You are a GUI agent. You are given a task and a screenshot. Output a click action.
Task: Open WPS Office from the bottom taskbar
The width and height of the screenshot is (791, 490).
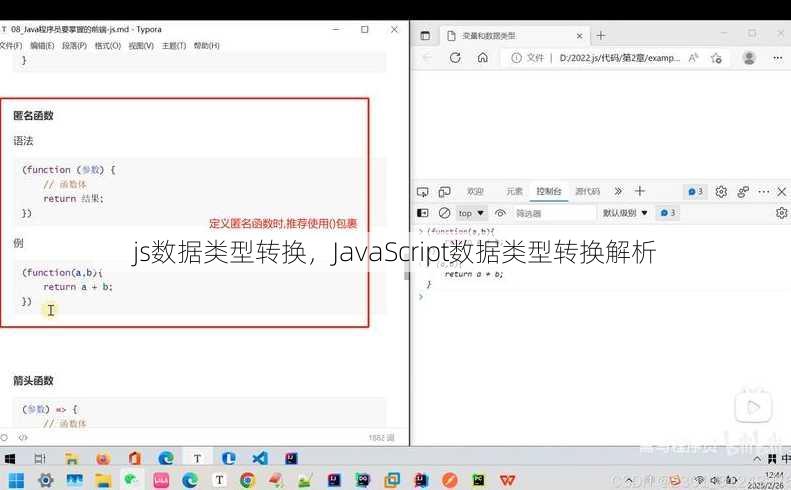507,480
